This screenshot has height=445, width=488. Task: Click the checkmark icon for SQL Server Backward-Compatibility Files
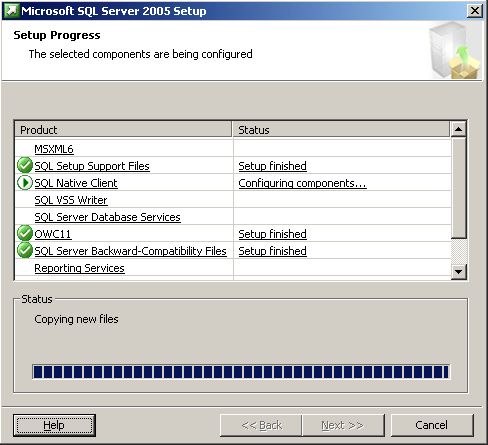coord(25,250)
